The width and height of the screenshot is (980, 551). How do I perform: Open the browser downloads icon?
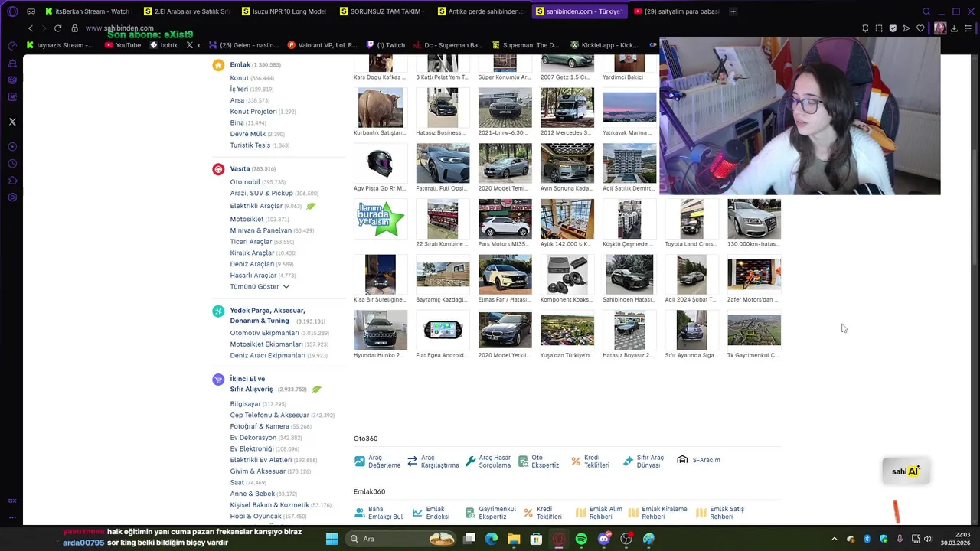point(954,28)
